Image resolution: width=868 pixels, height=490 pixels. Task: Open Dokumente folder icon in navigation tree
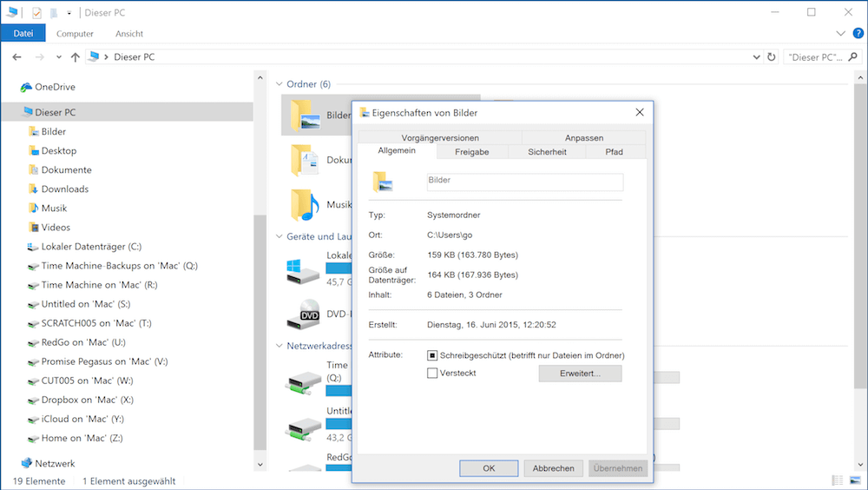coord(33,169)
